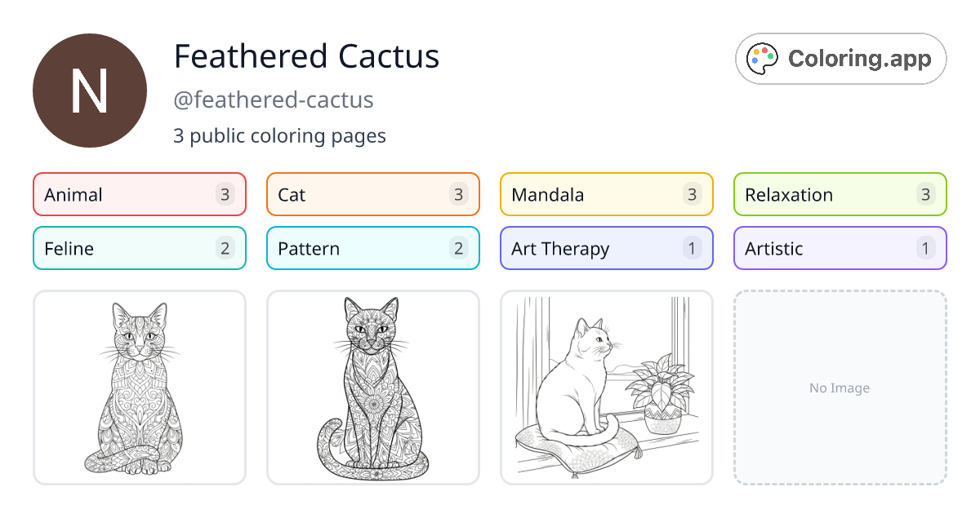Click the empty No Image placeholder

(x=840, y=388)
